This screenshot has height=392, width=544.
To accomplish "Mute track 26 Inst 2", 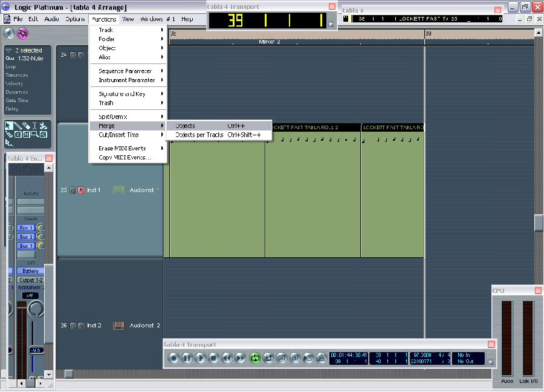I will pos(73,326).
